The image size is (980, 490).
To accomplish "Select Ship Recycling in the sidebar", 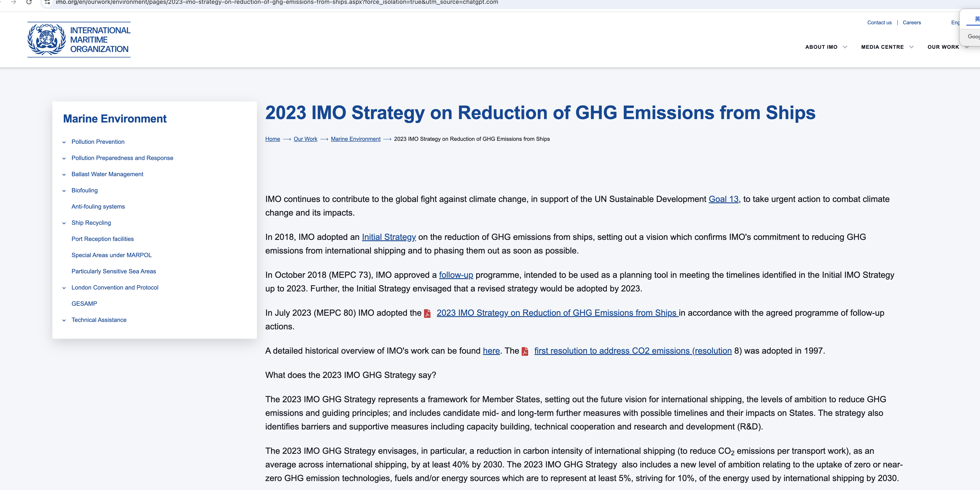I will (91, 223).
